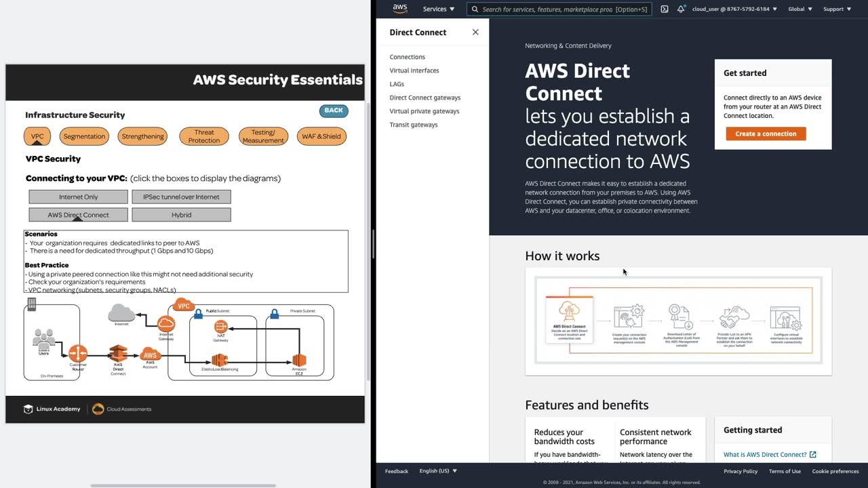The width and height of the screenshot is (868, 488).
Task: Open the notifications bell in AWS header
Action: 681,9
